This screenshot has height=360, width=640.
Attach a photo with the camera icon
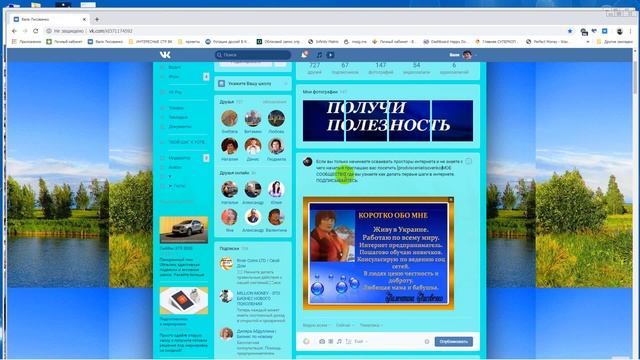[x=322, y=341]
